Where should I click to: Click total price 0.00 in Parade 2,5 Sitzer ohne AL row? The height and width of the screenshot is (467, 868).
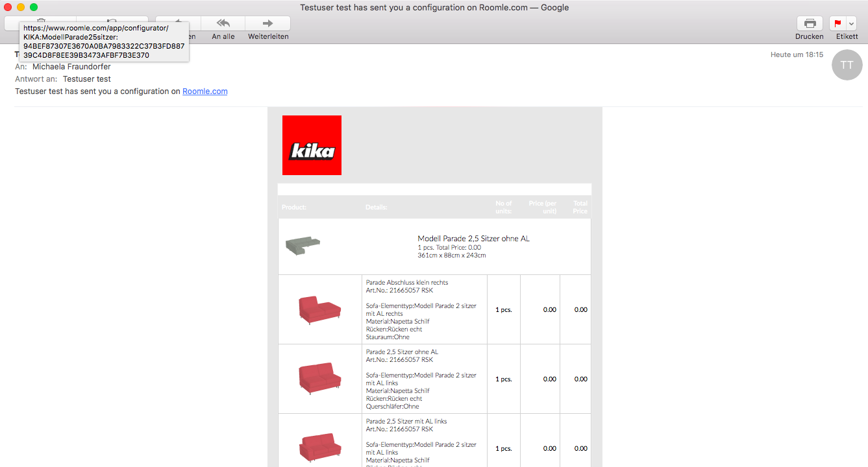point(581,379)
